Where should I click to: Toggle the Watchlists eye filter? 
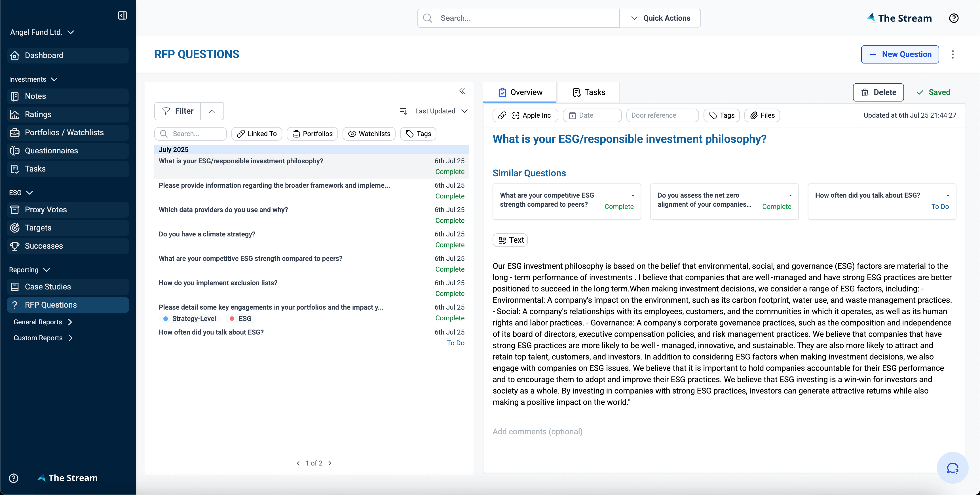point(369,134)
